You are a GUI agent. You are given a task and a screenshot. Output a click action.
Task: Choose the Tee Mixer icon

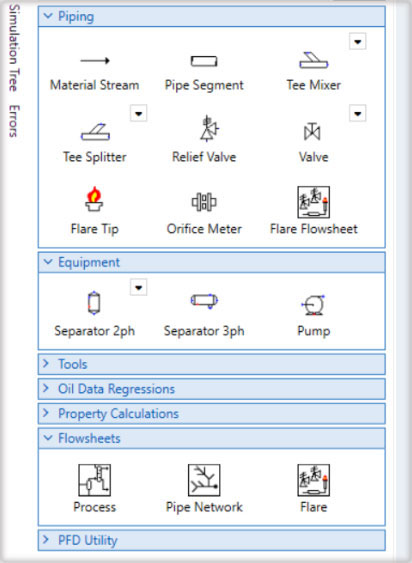[x=314, y=60]
